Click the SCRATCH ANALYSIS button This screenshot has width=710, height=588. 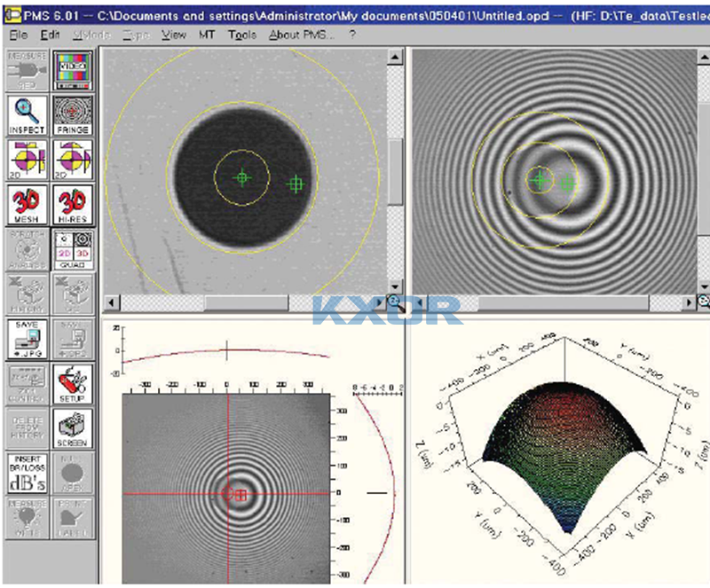(28, 249)
